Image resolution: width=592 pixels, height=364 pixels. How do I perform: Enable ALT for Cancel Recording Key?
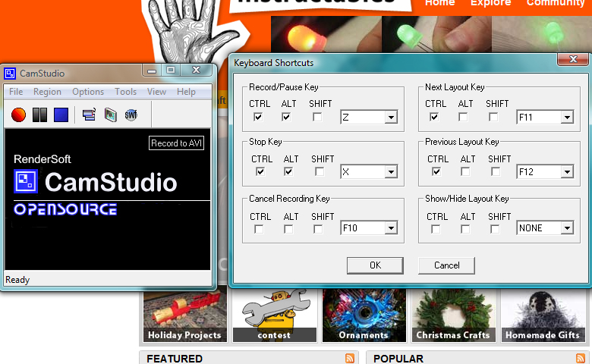click(288, 229)
